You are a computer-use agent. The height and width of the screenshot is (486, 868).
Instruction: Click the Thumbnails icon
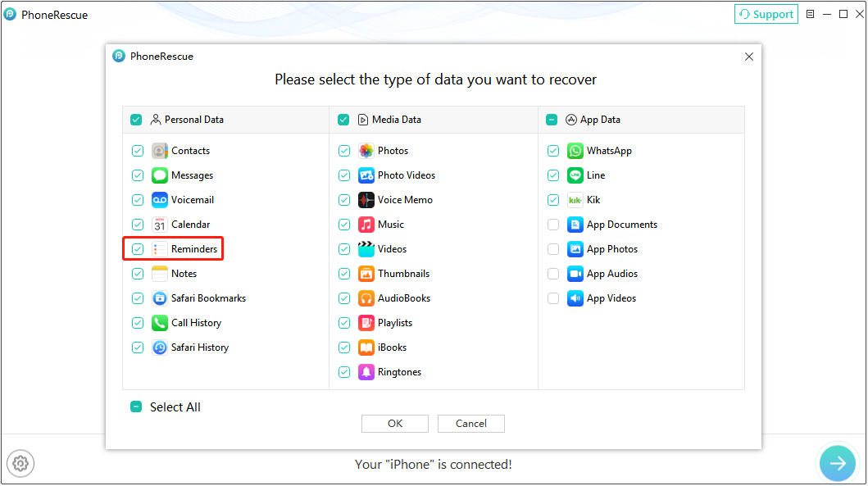point(366,274)
